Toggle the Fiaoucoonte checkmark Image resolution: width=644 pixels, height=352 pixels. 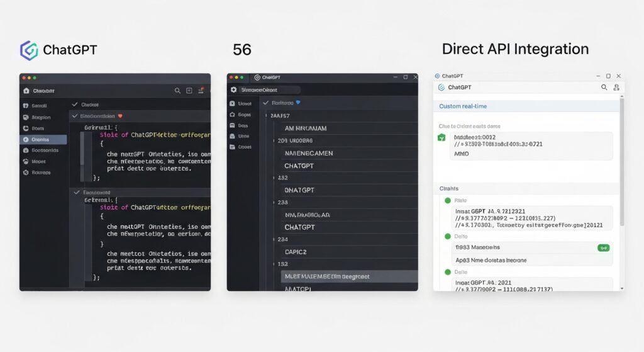76,192
